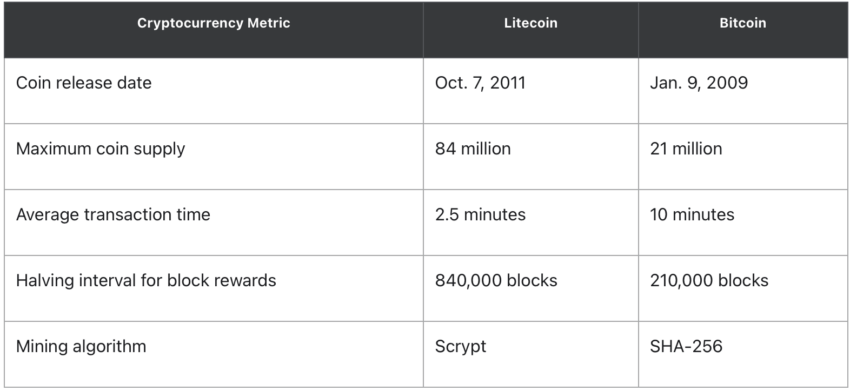Select the 84 million cell
Image resolution: width=850 pixels, height=391 pixels.
(x=473, y=149)
